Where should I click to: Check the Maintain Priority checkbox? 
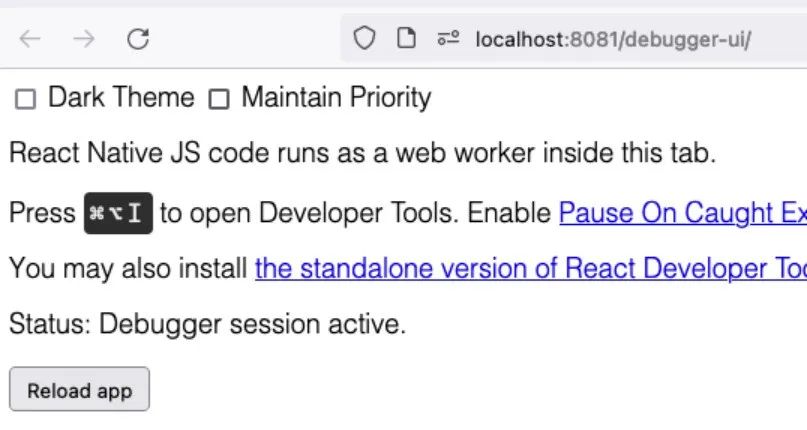pyautogui.click(x=219, y=99)
